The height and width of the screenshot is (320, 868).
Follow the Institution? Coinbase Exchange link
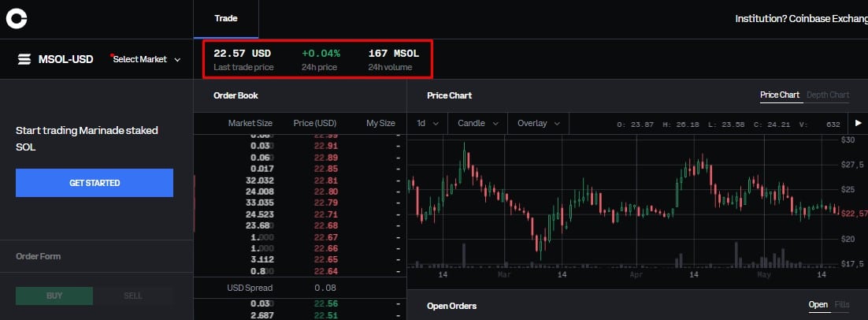(801, 19)
